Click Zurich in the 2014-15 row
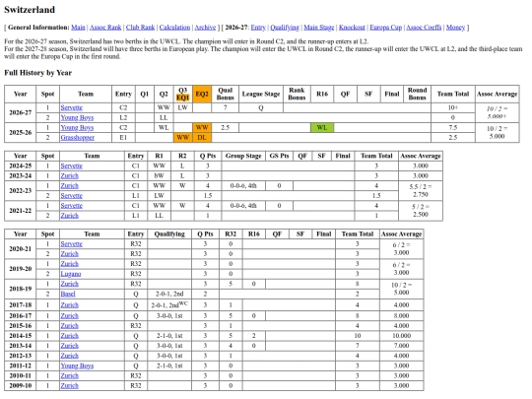 click(70, 336)
